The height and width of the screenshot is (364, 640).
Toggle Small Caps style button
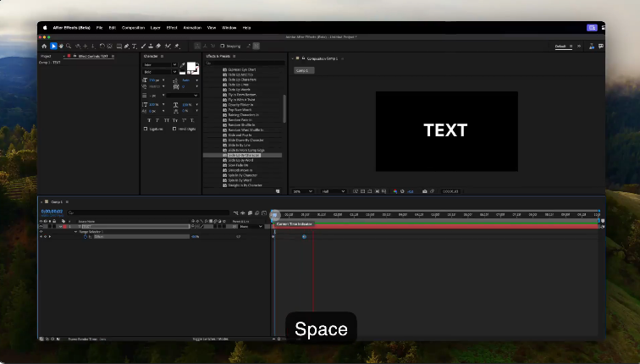[175, 120]
